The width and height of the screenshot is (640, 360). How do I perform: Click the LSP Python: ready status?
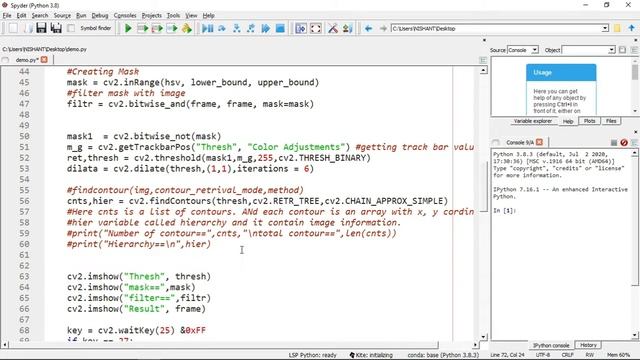pyautogui.click(x=312, y=355)
